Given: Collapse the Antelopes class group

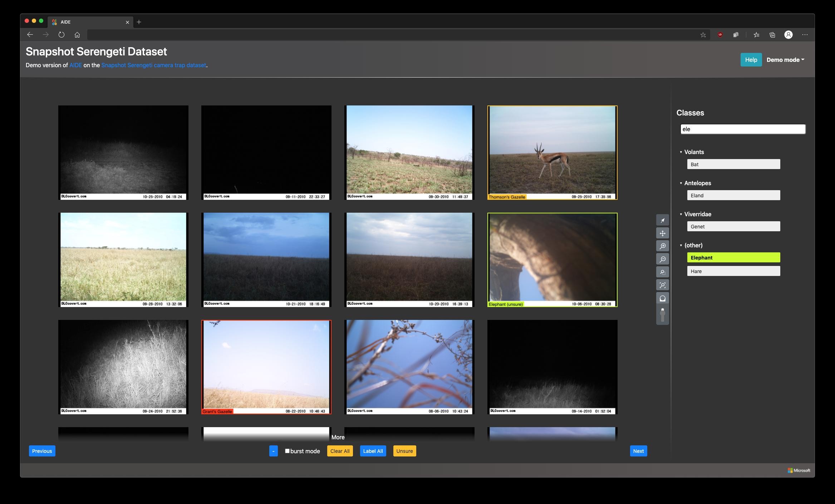Looking at the screenshot, I should coord(681,183).
